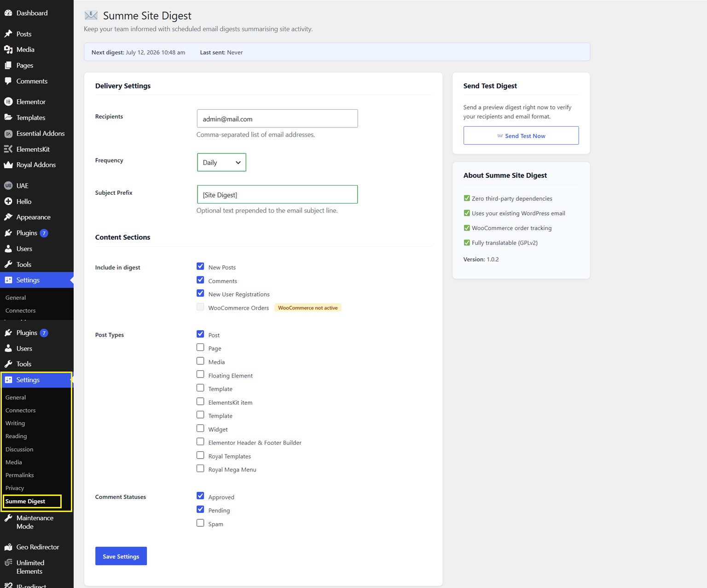Click the highlighted Settings slider icon
Image resolution: width=707 pixels, height=588 pixels.
coord(8,380)
